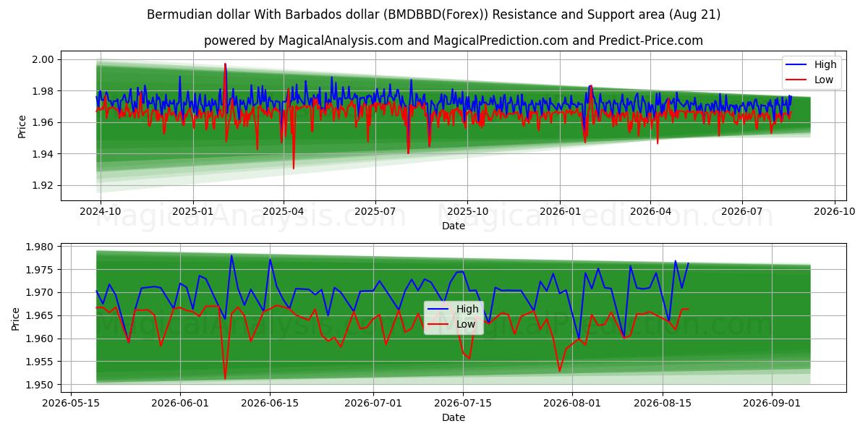
Task: Click the 2024-10 date tick
Action: [x=100, y=213]
